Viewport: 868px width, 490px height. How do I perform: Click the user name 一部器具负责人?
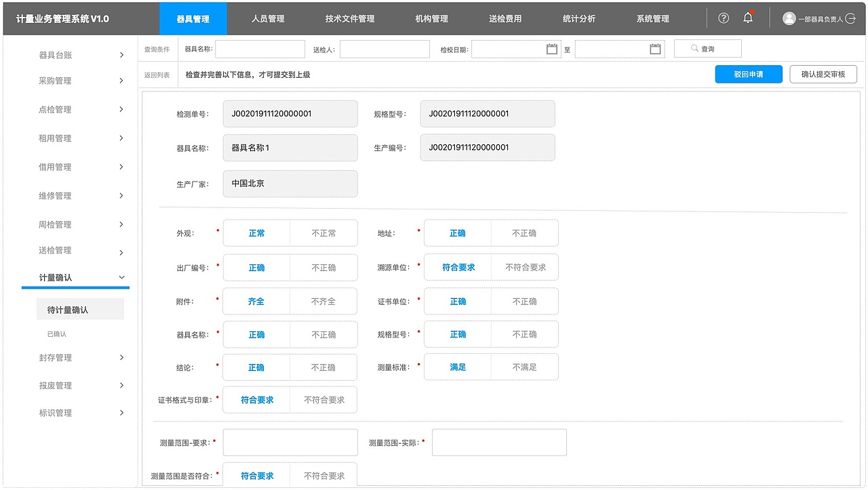pos(821,20)
